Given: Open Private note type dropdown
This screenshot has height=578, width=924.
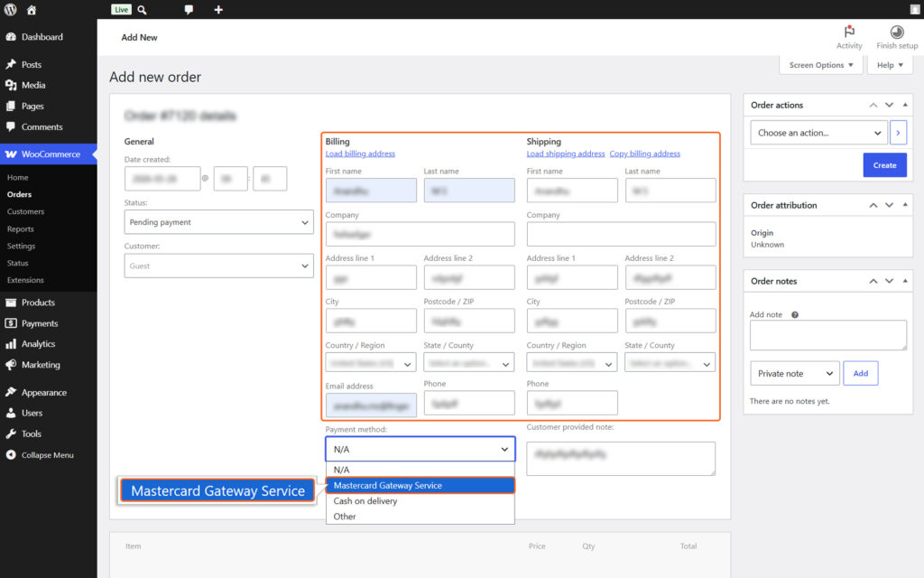Looking at the screenshot, I should pos(794,373).
